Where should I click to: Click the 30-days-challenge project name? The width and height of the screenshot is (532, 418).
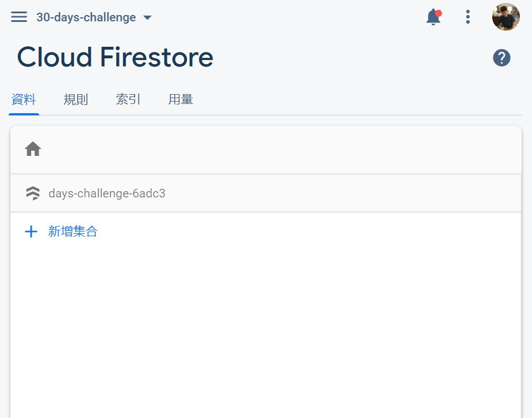[x=86, y=17]
